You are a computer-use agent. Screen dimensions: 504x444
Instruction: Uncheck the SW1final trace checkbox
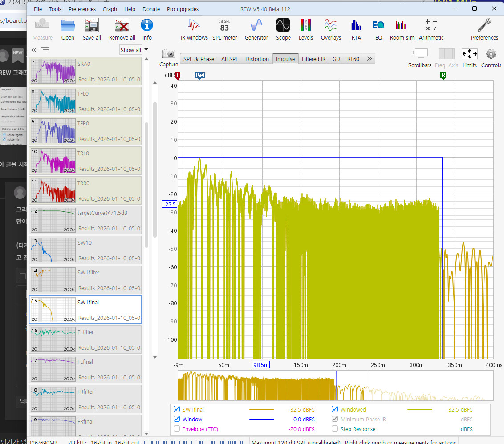177,409
